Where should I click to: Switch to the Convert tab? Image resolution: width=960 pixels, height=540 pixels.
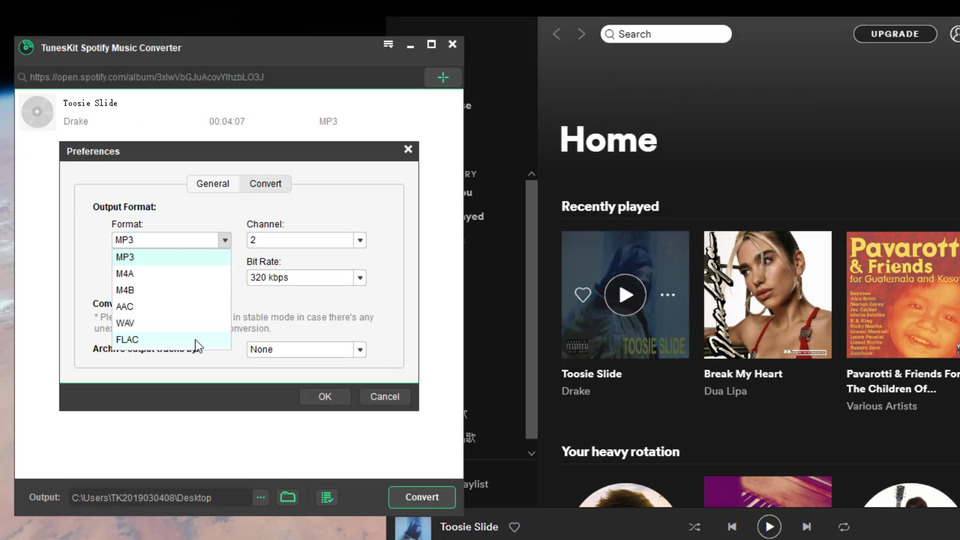[265, 184]
